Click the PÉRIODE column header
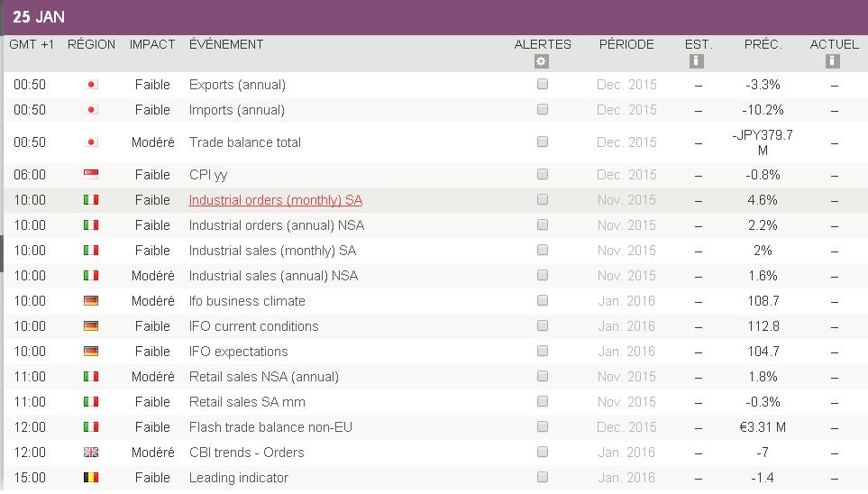Viewport: 868px width, 494px height. 626,44
